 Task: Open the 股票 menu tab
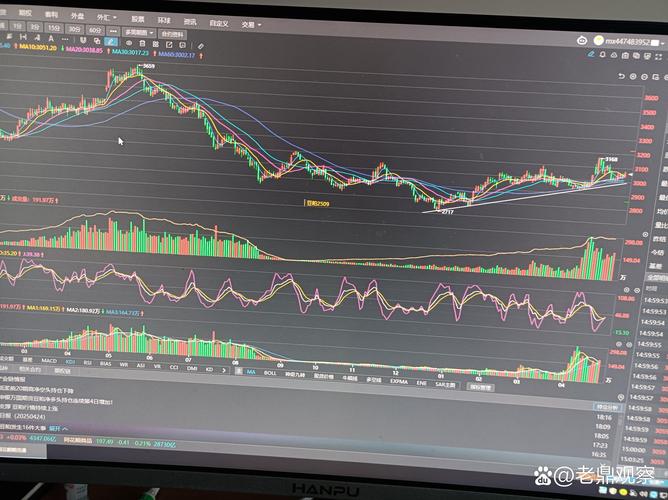click(138, 19)
